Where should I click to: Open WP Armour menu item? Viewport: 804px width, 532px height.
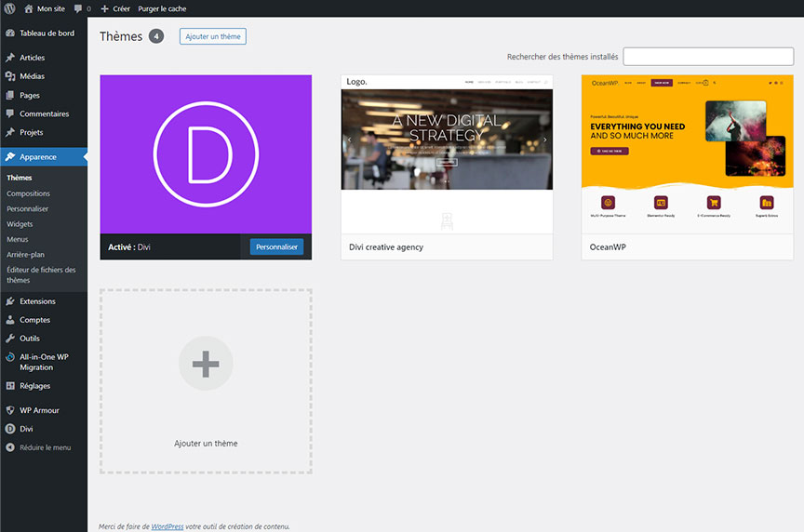pos(39,410)
